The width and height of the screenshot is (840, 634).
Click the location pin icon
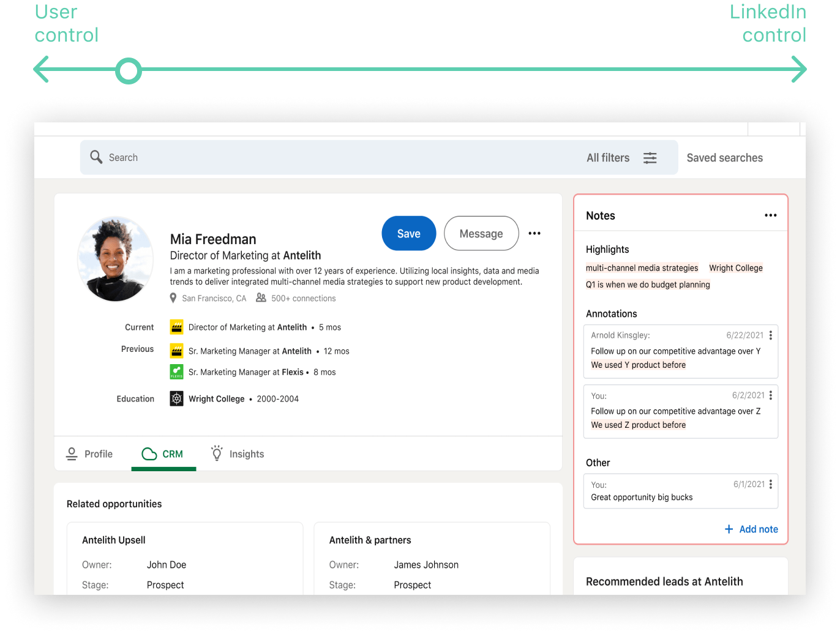tap(173, 298)
